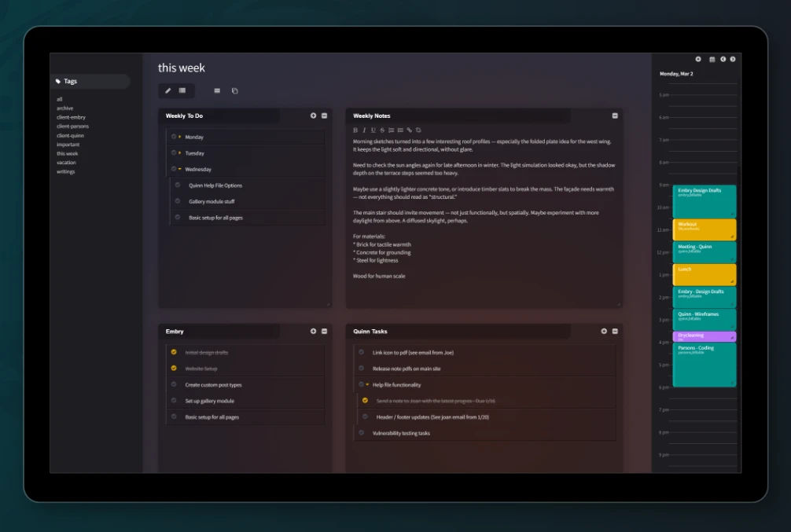791x532 pixels.
Task: Apply bold formatting in Weekly Notes toolbar
Action: (355, 130)
